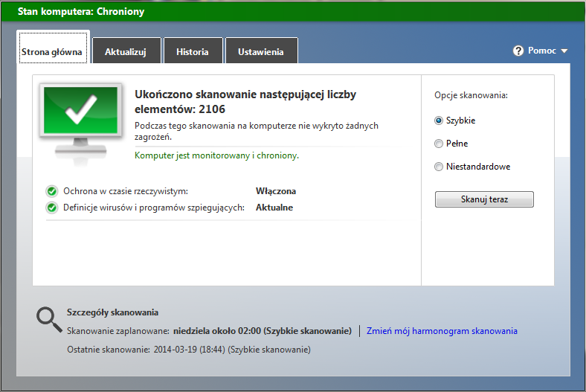586x392 pixels.
Task: Click the green check beside real-time protection
Action: coord(52,191)
